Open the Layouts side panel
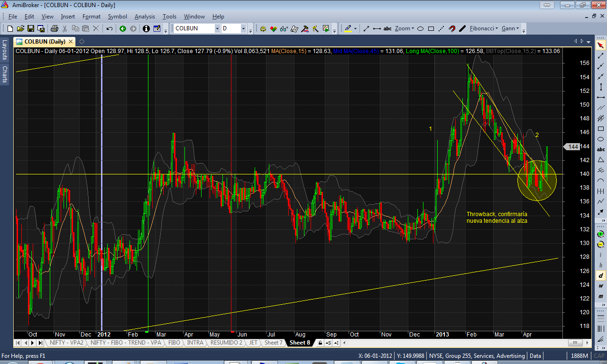This screenshot has height=364, width=607. [x=5, y=50]
